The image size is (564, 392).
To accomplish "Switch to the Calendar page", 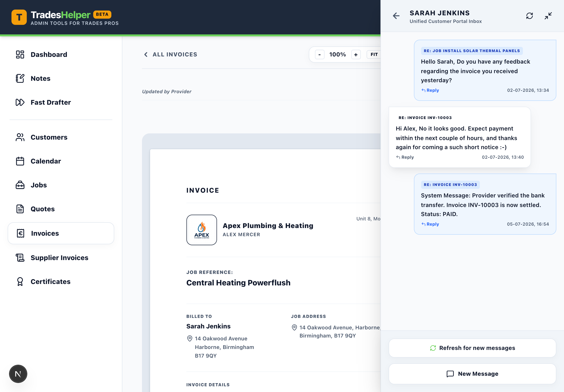I will 61,161.
